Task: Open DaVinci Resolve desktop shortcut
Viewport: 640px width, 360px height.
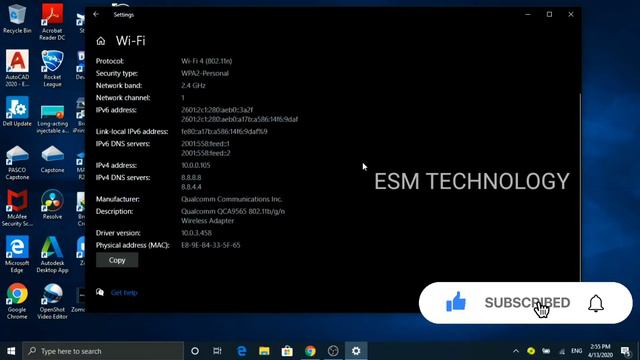Action: [x=52, y=204]
